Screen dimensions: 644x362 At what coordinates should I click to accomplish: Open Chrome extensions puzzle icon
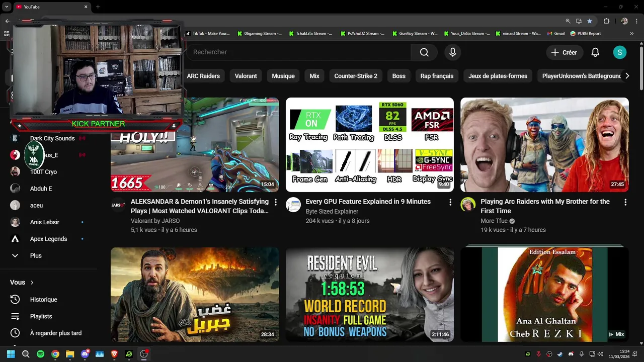pyautogui.click(x=606, y=21)
